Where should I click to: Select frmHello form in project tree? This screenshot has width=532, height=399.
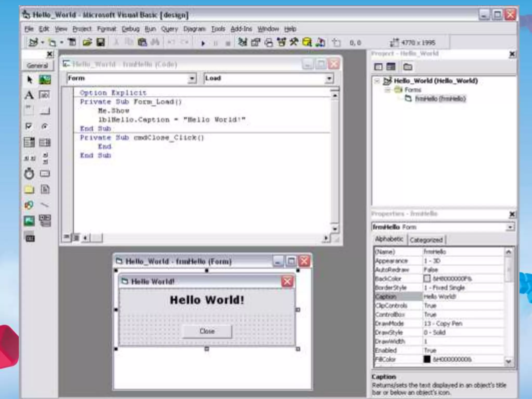coord(440,99)
